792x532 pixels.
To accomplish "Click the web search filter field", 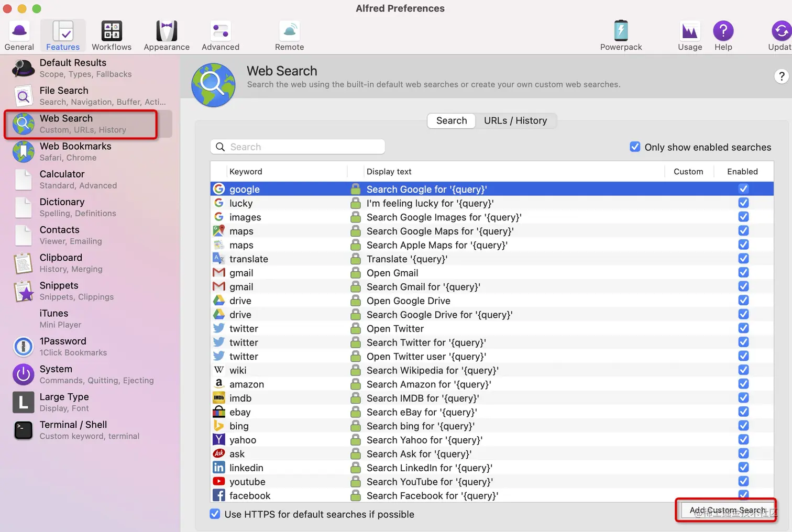I will (298, 147).
